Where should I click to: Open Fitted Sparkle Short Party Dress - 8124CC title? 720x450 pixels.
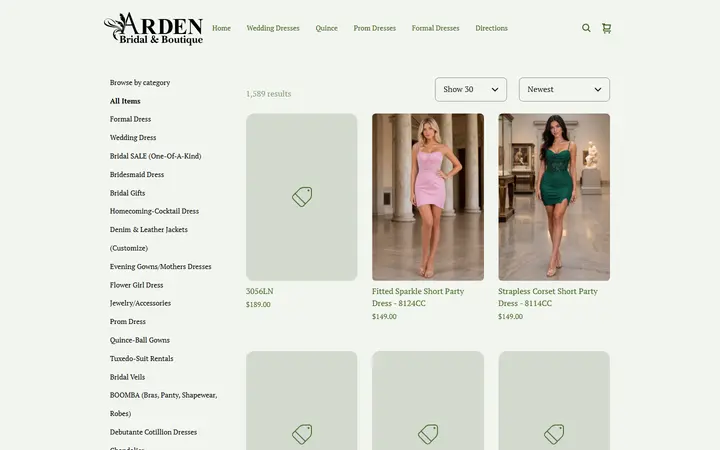[x=418, y=297]
